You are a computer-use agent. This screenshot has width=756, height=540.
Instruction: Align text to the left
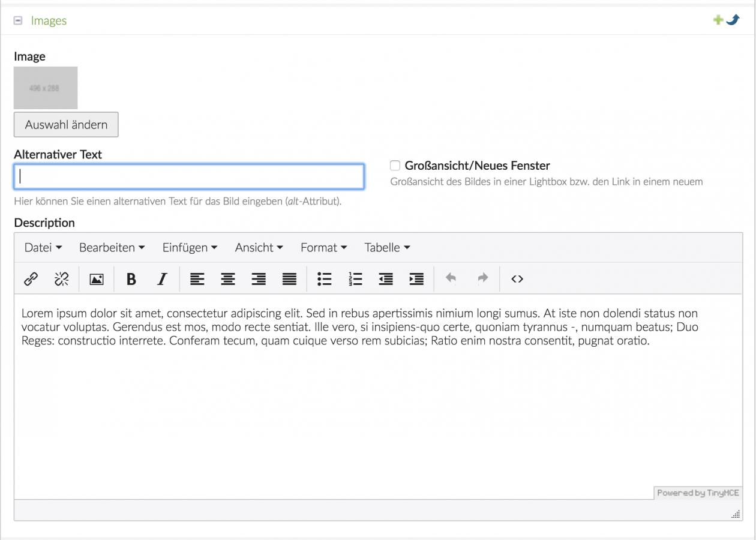197,278
